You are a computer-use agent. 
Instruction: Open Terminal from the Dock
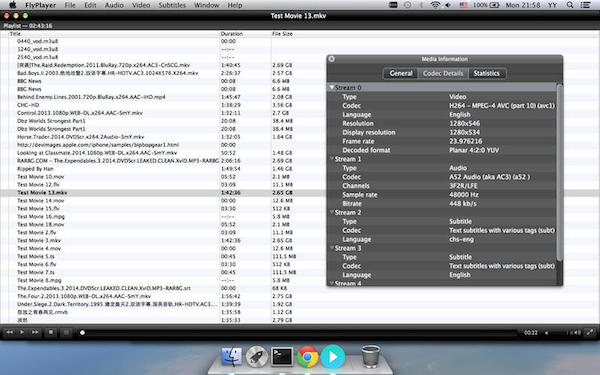point(282,357)
